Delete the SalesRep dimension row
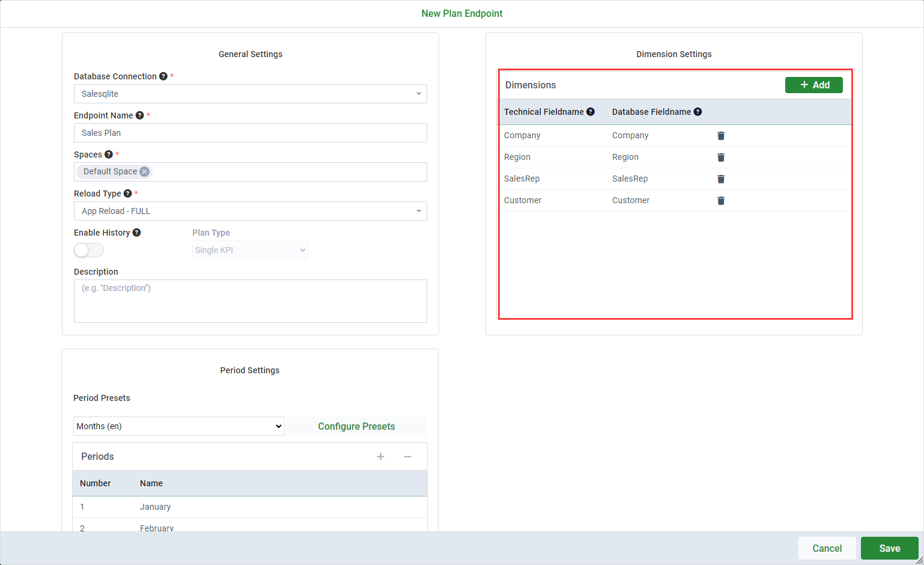924x565 pixels. coord(721,179)
